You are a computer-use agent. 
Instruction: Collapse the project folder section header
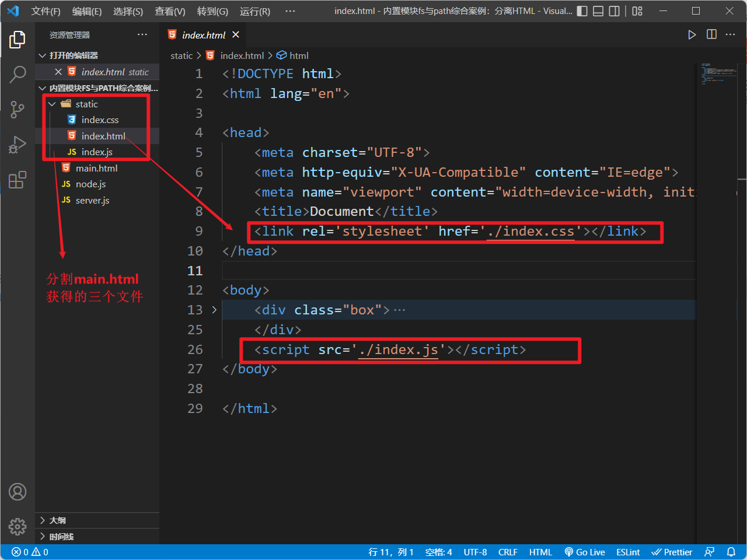click(97, 88)
